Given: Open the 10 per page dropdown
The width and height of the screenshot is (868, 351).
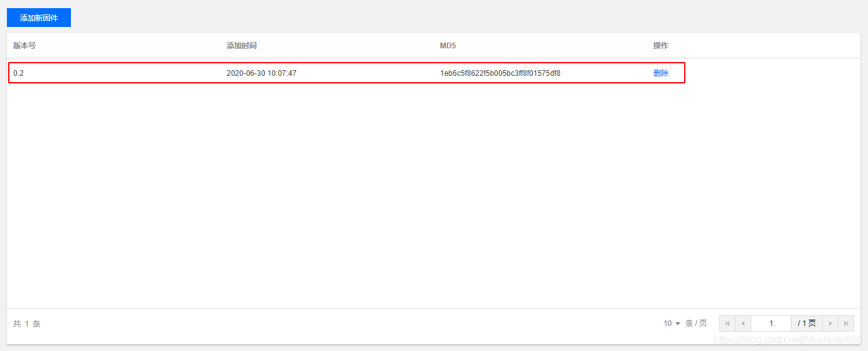Looking at the screenshot, I should (x=672, y=323).
